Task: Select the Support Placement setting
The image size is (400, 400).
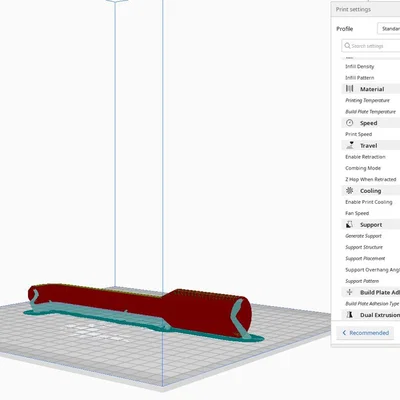Action: (x=365, y=258)
